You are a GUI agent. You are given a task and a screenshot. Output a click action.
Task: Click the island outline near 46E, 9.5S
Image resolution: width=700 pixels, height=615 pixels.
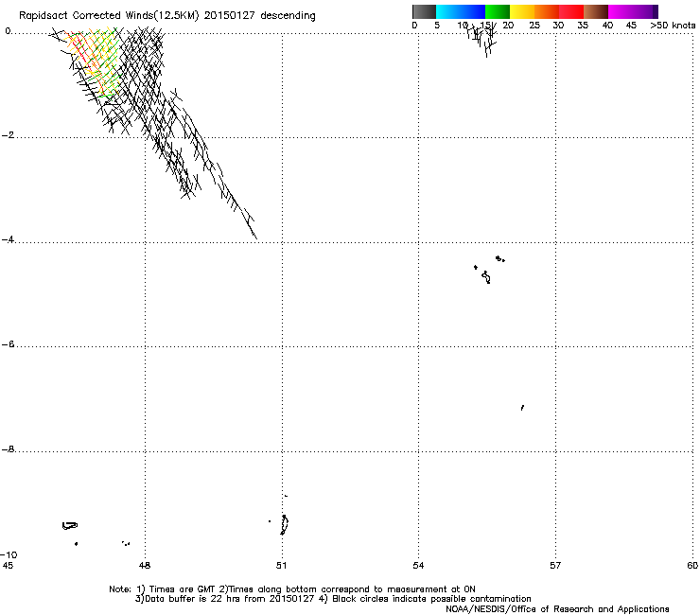(x=70, y=526)
